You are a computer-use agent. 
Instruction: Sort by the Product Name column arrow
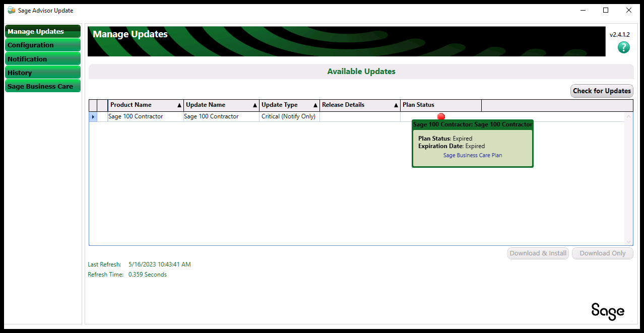coord(179,105)
